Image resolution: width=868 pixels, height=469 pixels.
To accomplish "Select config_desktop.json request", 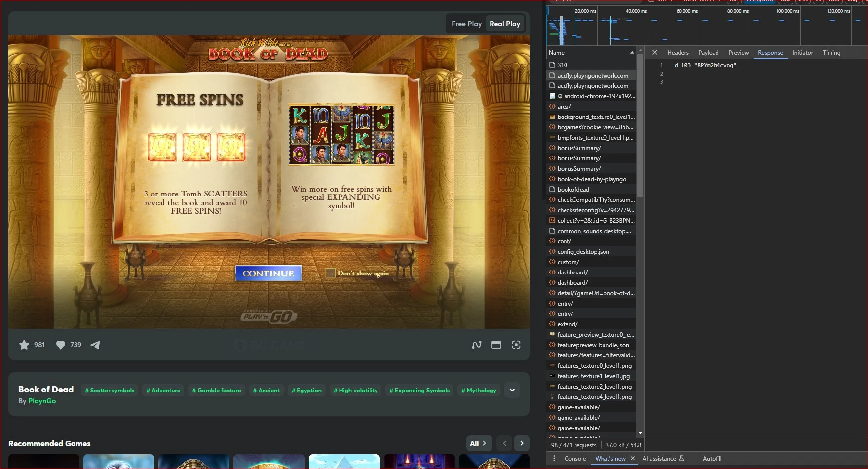I will click(591, 251).
